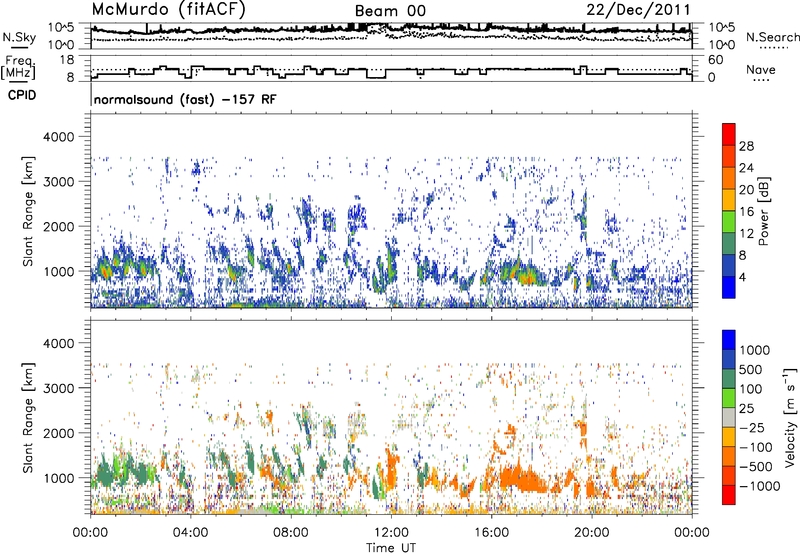The image size is (800, 554).
Task: Click the left 10^5 noise axis label
Action: (61, 27)
